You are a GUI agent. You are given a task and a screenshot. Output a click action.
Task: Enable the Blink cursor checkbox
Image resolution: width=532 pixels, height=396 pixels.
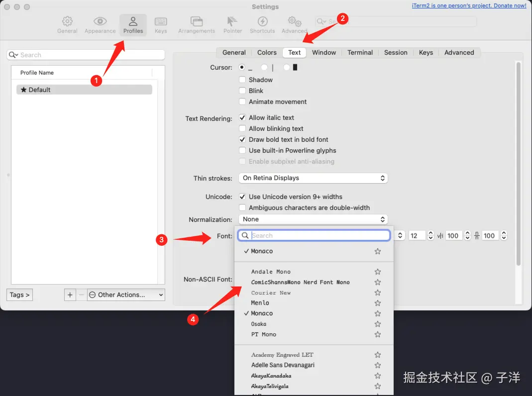(x=242, y=91)
